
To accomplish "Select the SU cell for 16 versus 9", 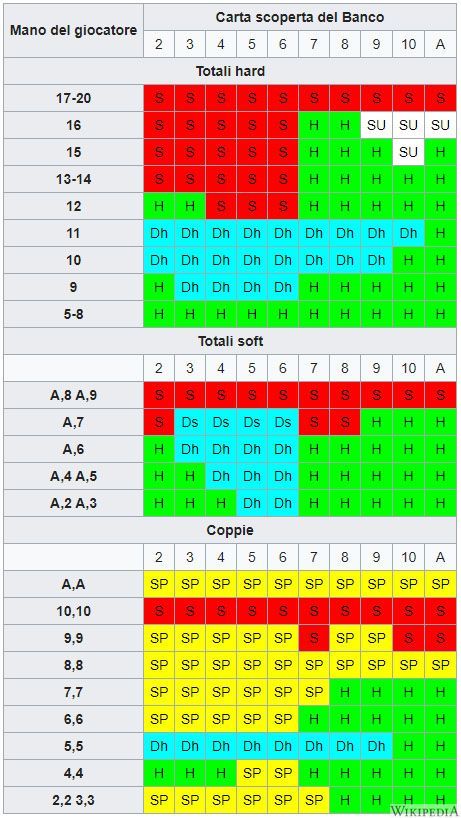I will [x=376, y=125].
